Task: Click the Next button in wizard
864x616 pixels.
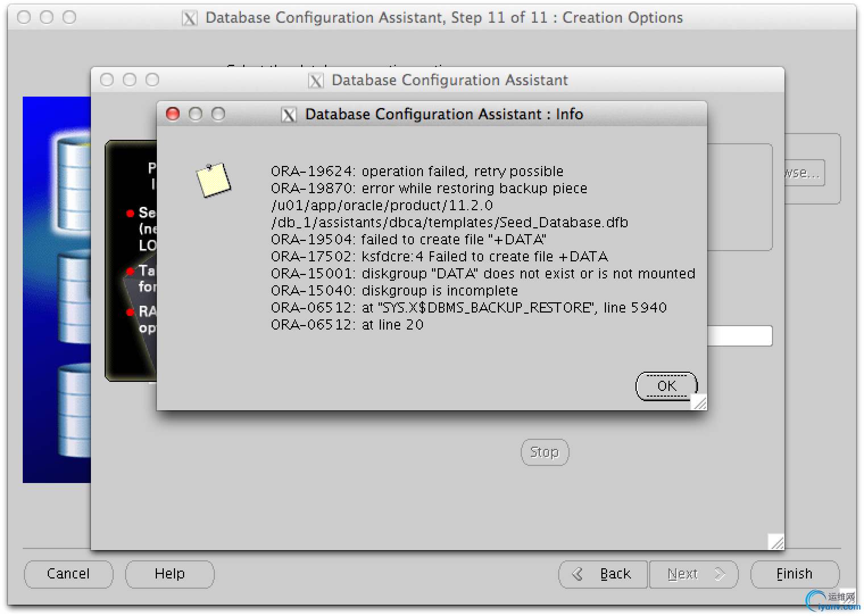Action: [693, 574]
